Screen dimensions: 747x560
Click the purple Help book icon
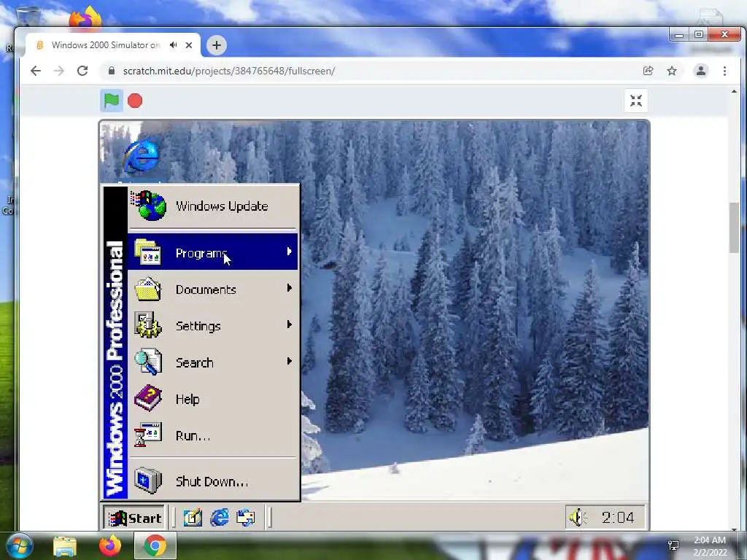click(147, 398)
